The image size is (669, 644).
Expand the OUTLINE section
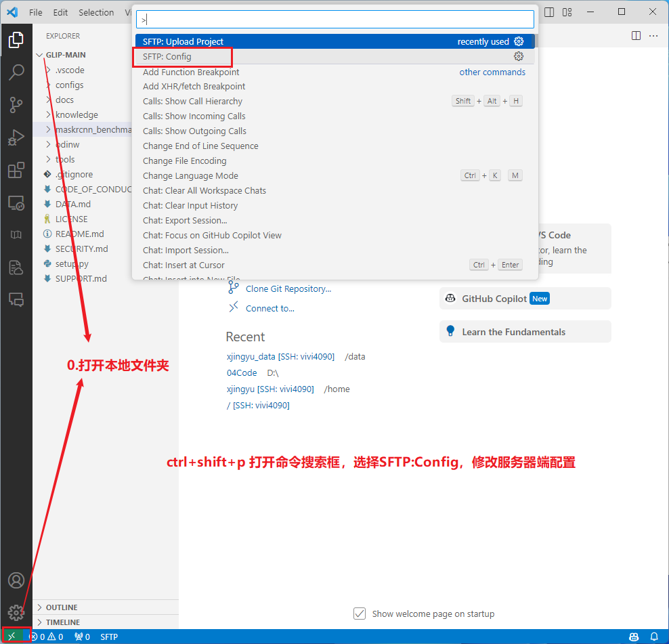[x=106, y=607]
